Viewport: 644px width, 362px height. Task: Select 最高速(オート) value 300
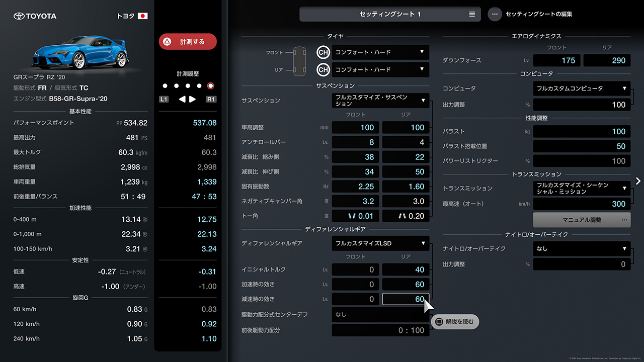click(582, 204)
